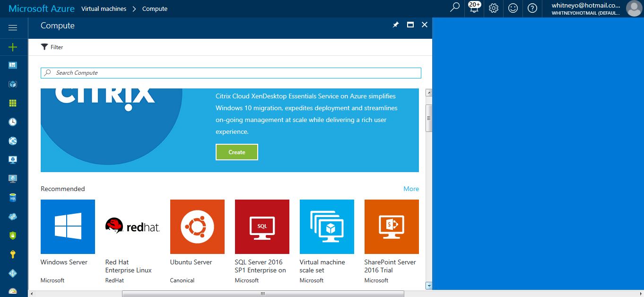Click the RedHat publisher label
This screenshot has width=644, height=297.
pyautogui.click(x=114, y=280)
